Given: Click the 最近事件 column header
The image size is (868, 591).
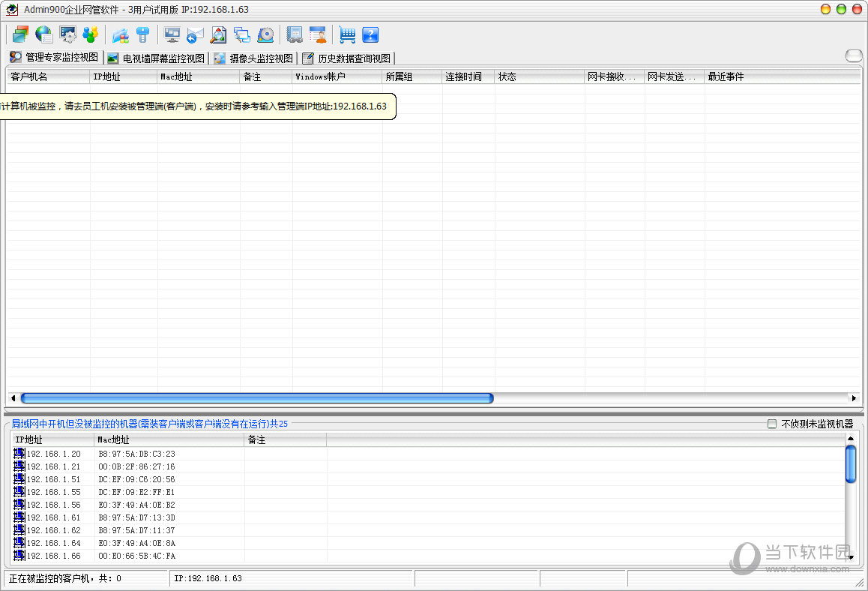Looking at the screenshot, I should 783,76.
